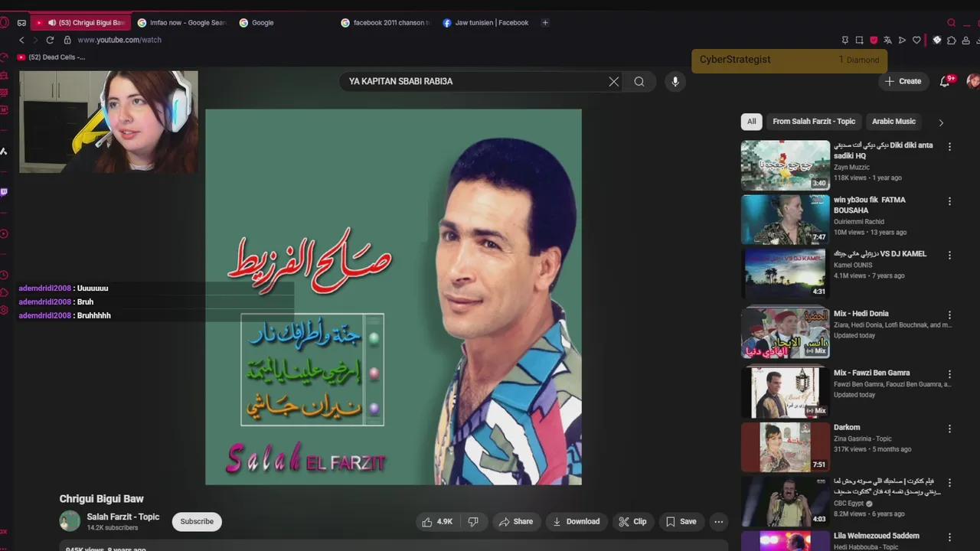Select the All filter chip
The height and width of the screenshot is (551, 980).
pos(752,122)
